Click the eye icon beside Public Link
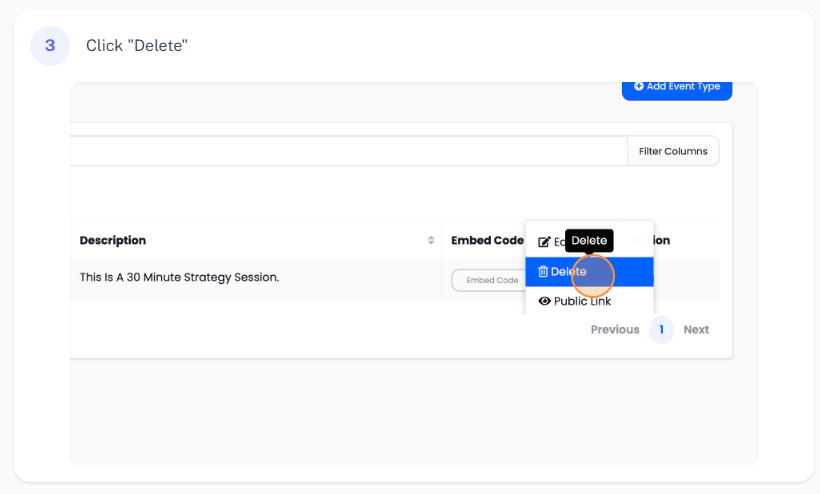This screenshot has width=820, height=494. point(545,301)
